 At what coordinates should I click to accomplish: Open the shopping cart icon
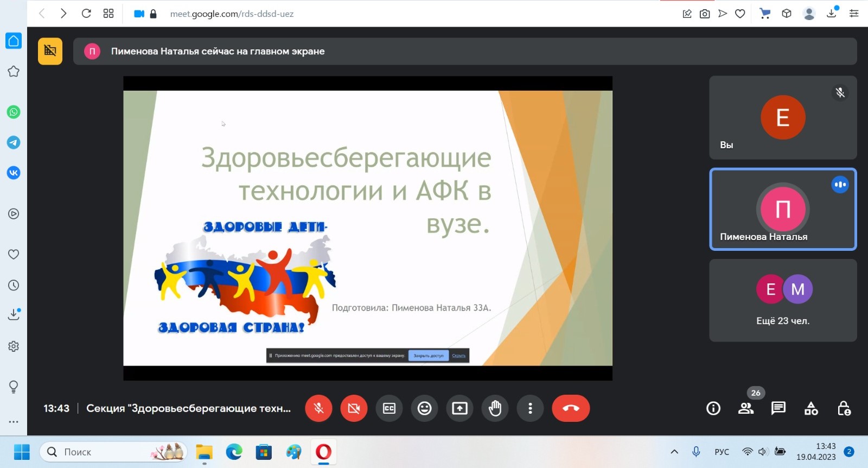765,14
